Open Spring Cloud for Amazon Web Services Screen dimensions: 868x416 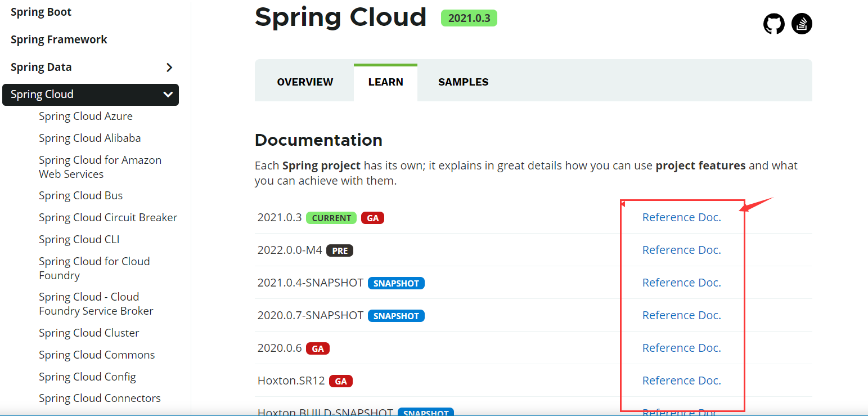(x=100, y=167)
